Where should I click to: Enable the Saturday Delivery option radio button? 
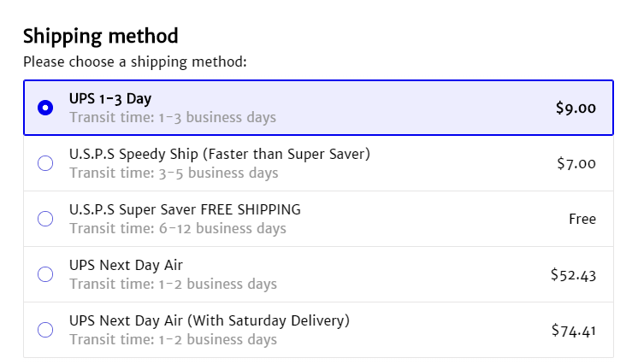pyautogui.click(x=45, y=330)
